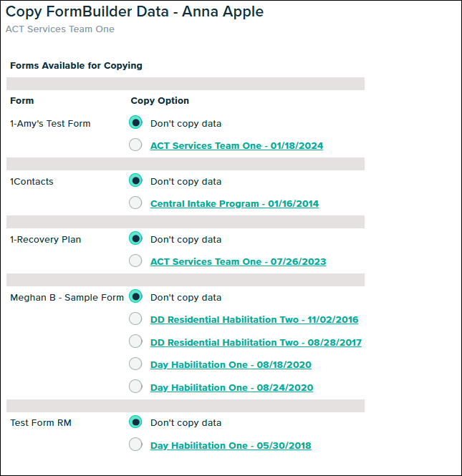Select "Don't copy data" for 1Contacts form
Image resolution: width=462 pixels, height=476 pixels.
click(x=135, y=180)
